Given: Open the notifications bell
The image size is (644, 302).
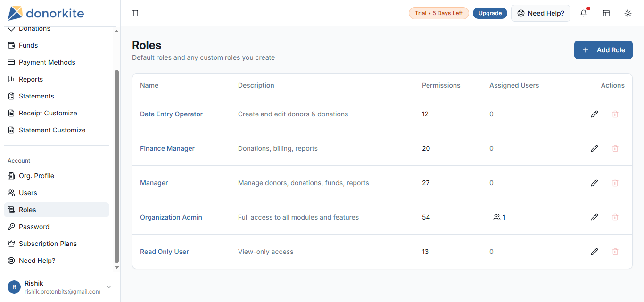Looking at the screenshot, I should [584, 13].
